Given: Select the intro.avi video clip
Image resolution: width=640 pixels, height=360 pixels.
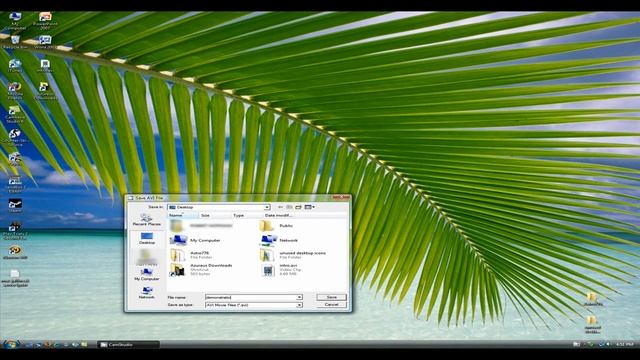Looking at the screenshot, I should (281, 269).
